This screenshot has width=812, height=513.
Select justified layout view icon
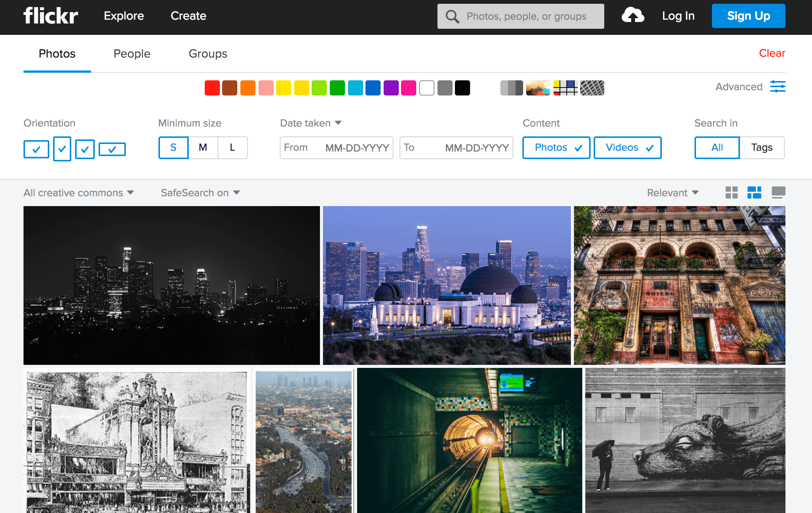tap(754, 192)
